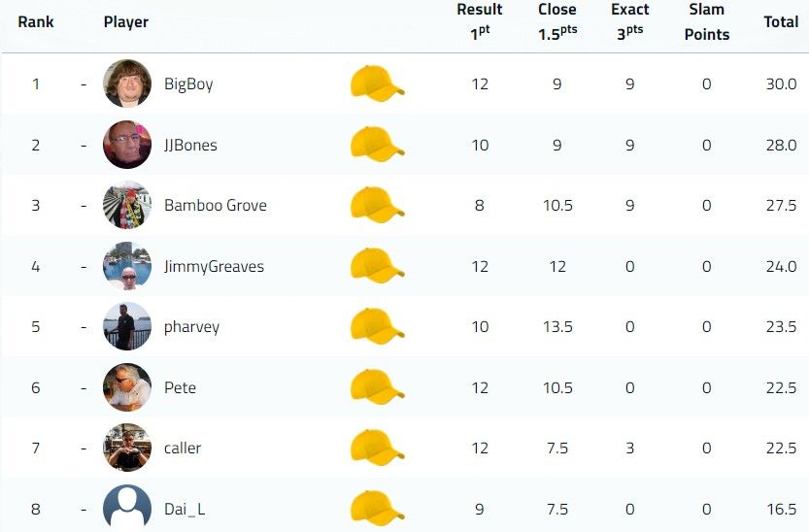Viewport: 809px width, 532px height.
Task: Click Pete's profile avatar photo
Action: 127,387
